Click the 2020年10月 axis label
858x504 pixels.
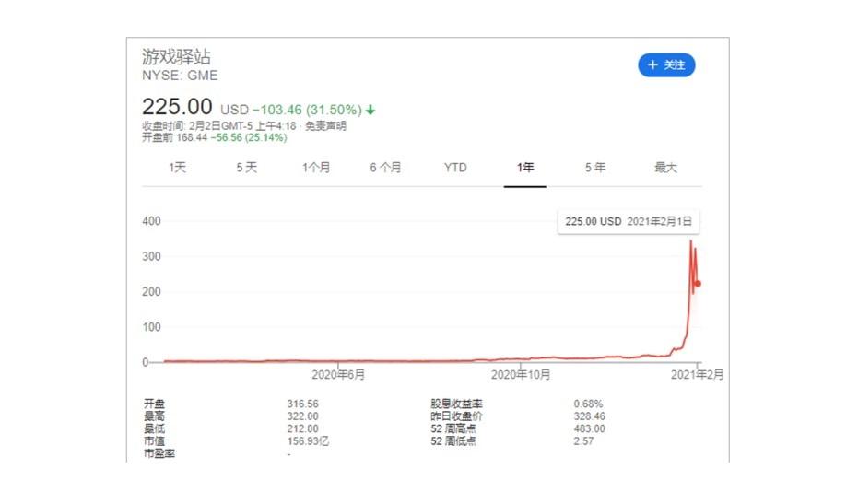tap(521, 375)
